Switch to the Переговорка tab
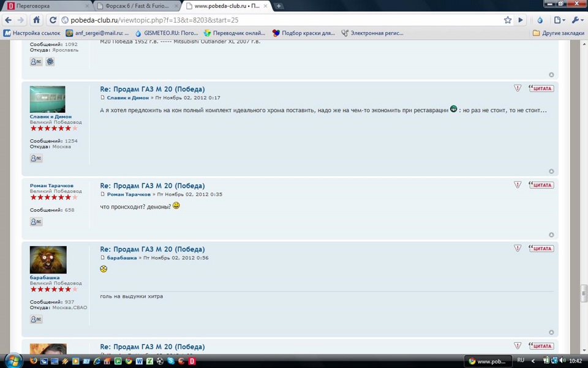The height and width of the screenshot is (368, 588). 46,6
